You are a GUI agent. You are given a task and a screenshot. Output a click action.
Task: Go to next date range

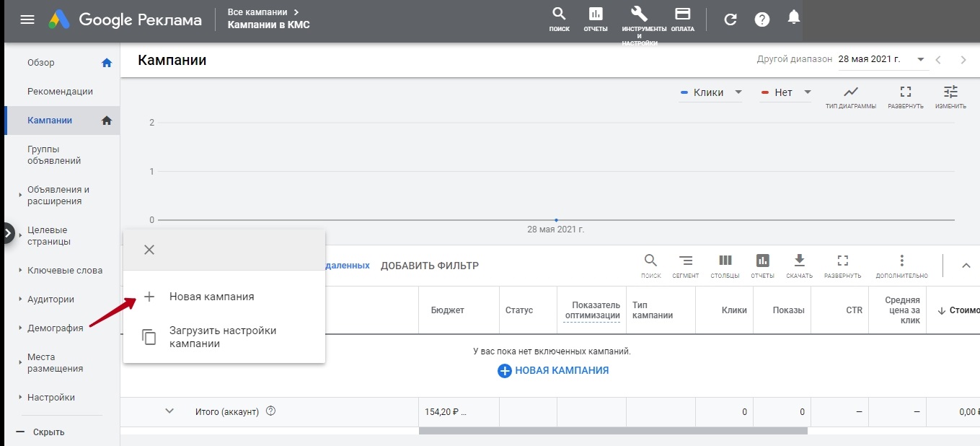(x=963, y=60)
